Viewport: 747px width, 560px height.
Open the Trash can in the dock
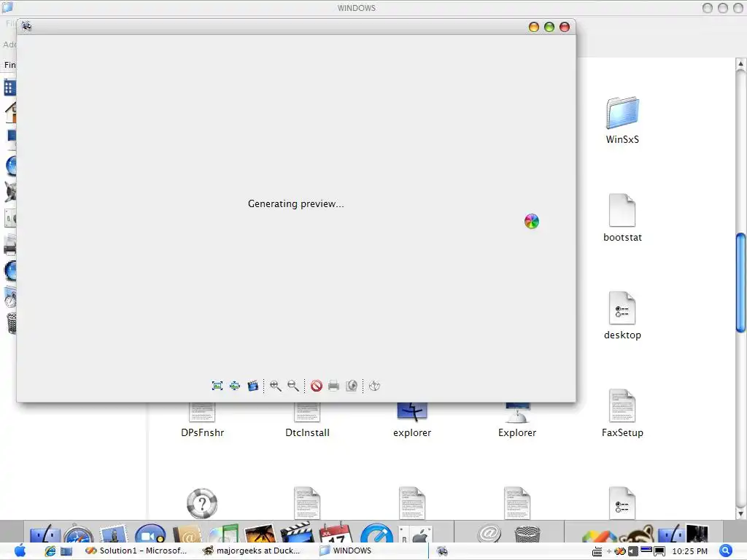(527, 533)
